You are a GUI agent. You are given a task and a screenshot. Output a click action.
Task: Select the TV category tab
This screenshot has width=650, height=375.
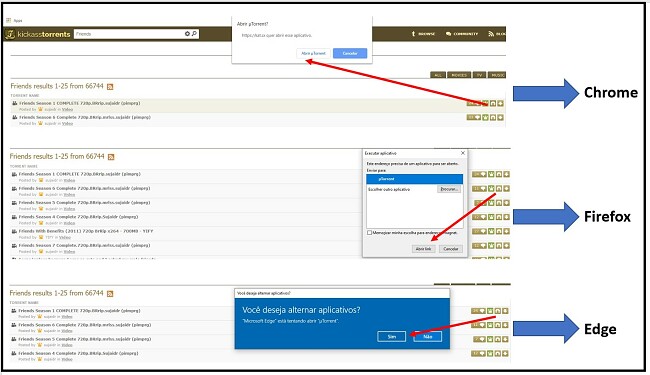tap(479, 75)
